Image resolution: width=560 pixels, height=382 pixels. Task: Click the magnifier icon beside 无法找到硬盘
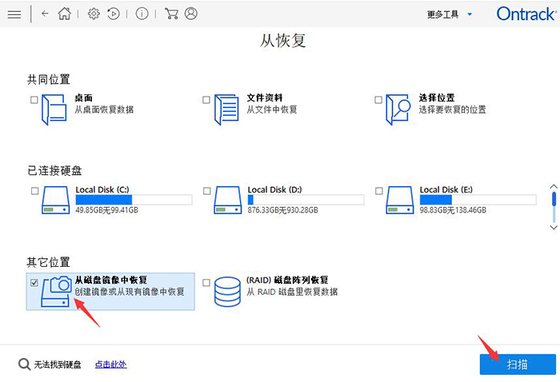[24, 365]
